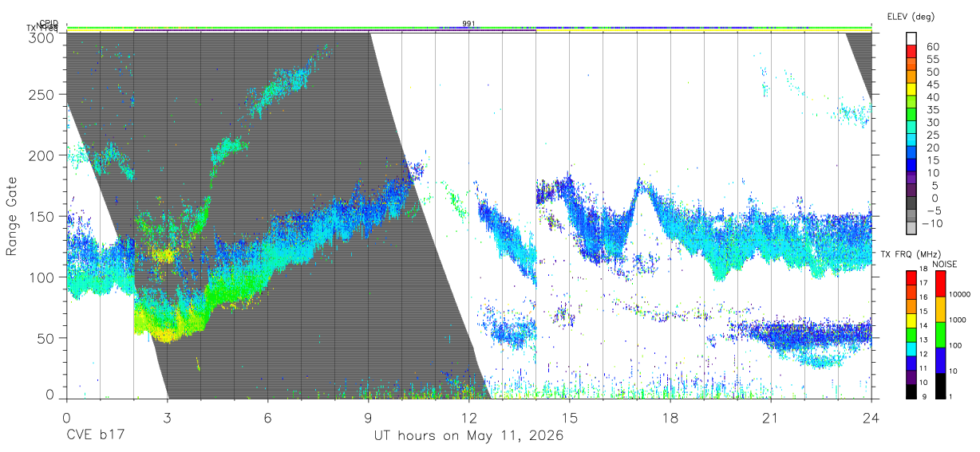Click the '60' label on ELEV colorbar
980x452 pixels.
click(933, 46)
